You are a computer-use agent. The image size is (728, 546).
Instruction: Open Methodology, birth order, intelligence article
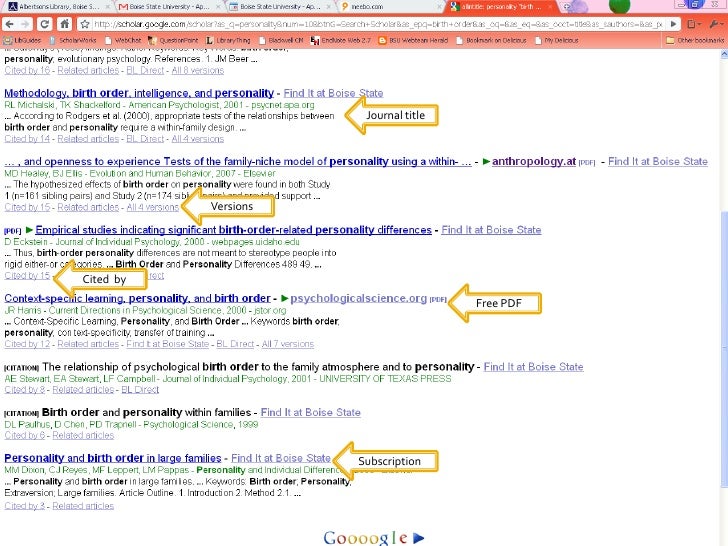click(x=139, y=93)
